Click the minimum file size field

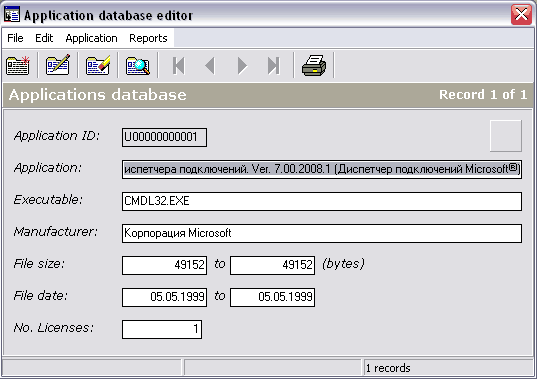(164, 265)
